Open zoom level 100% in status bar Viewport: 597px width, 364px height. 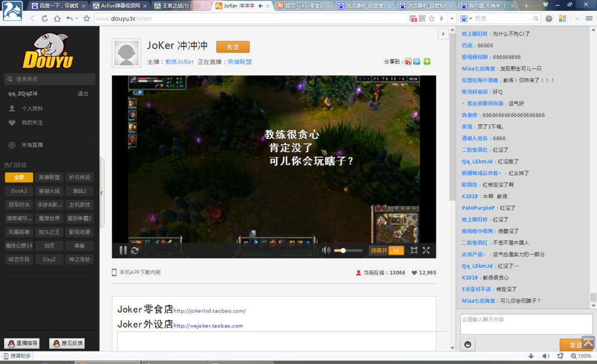(581, 356)
